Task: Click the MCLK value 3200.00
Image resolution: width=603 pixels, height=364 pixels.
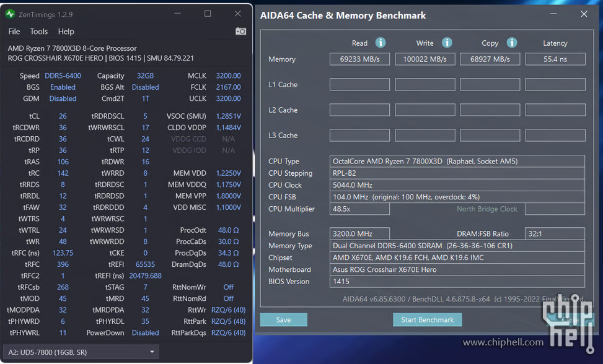Action: point(229,76)
